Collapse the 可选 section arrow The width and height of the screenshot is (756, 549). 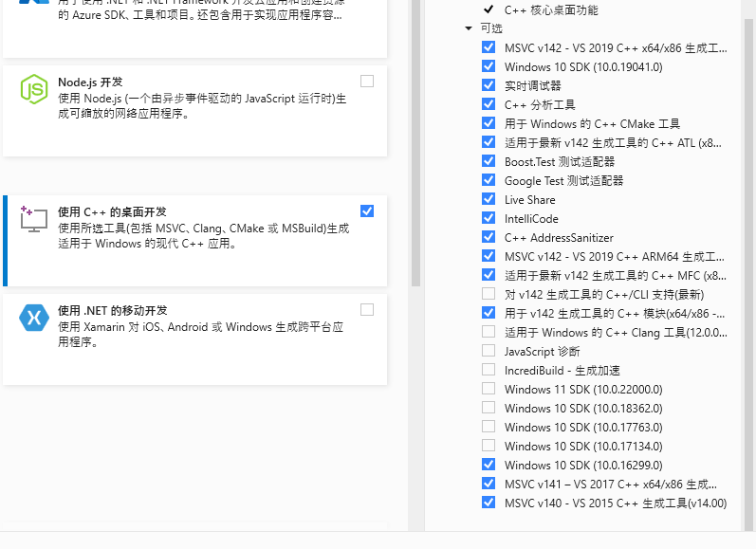coord(469,28)
